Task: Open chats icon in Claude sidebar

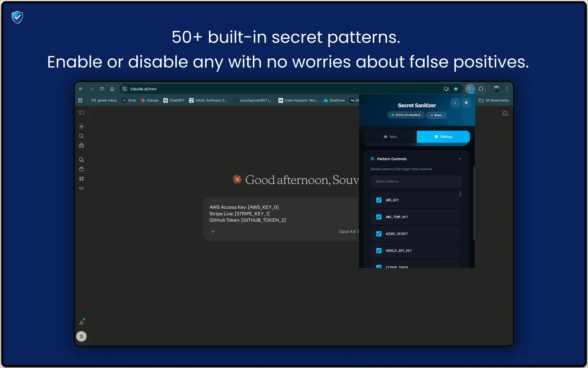Action: (x=82, y=160)
